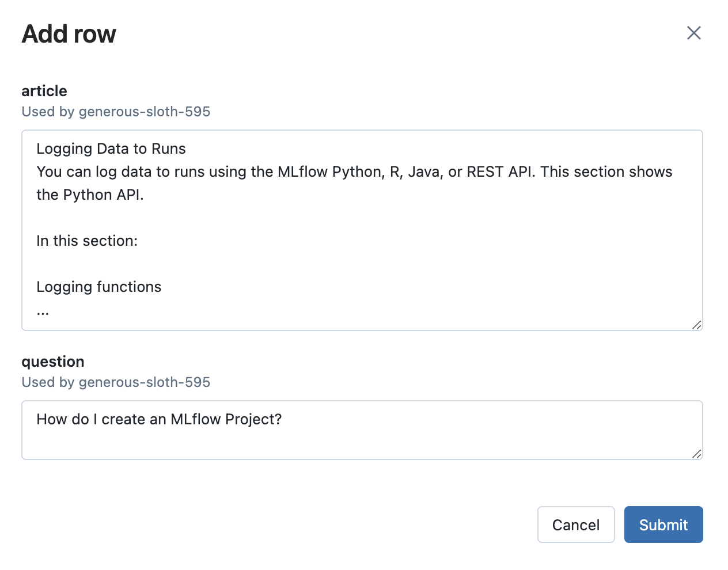Click 'Used by generous-sloth-595' under question
728x570 pixels.
pyautogui.click(x=116, y=382)
